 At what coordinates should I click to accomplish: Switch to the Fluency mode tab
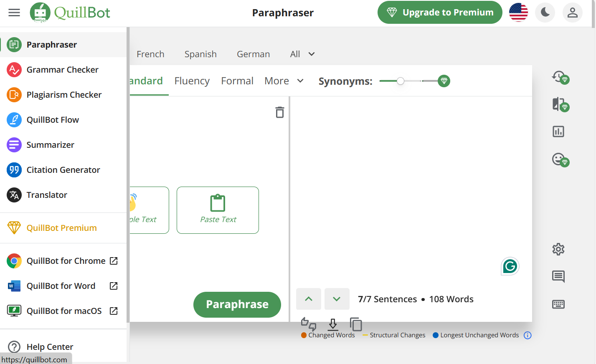click(192, 81)
